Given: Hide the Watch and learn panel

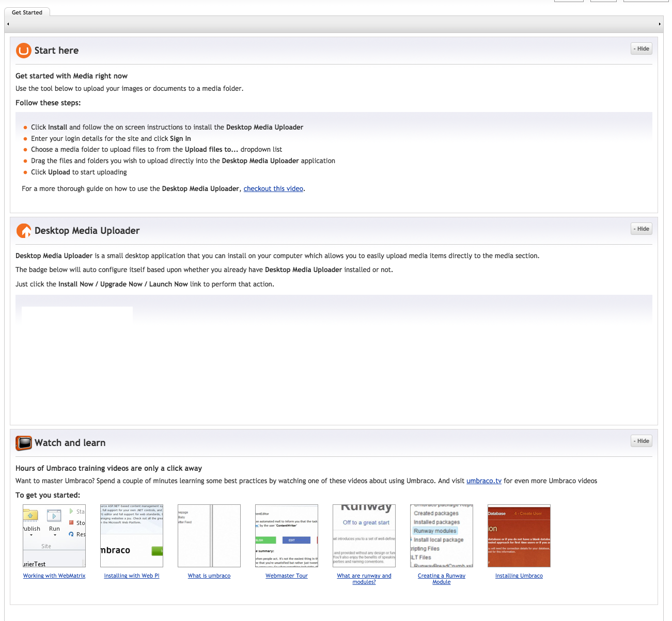Looking at the screenshot, I should tap(642, 441).
